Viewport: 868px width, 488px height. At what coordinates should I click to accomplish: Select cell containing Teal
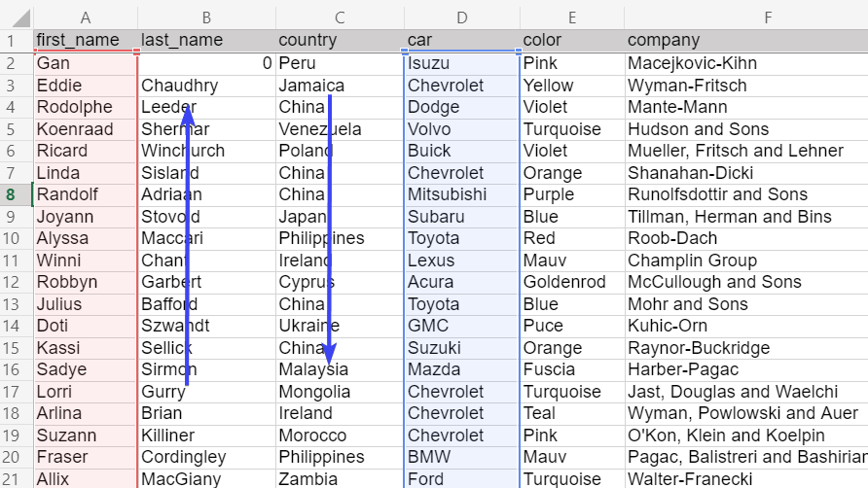point(572,413)
